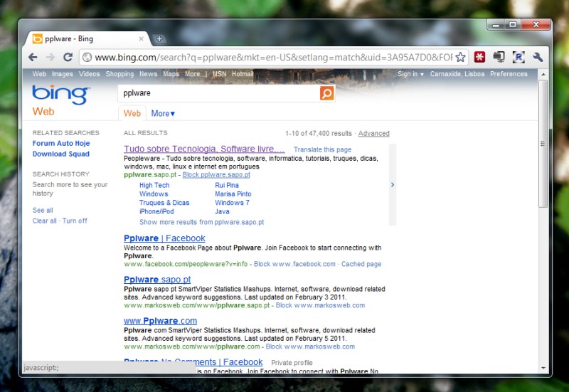The width and height of the screenshot is (569, 392).
Task: Click the vertical scrollbar thumb
Action: coord(543,144)
